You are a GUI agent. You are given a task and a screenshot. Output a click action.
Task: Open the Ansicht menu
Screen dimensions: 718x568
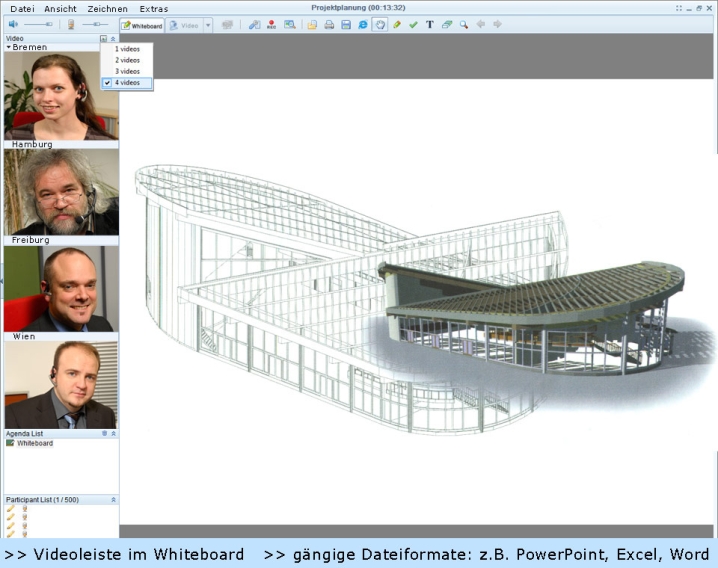(x=60, y=9)
